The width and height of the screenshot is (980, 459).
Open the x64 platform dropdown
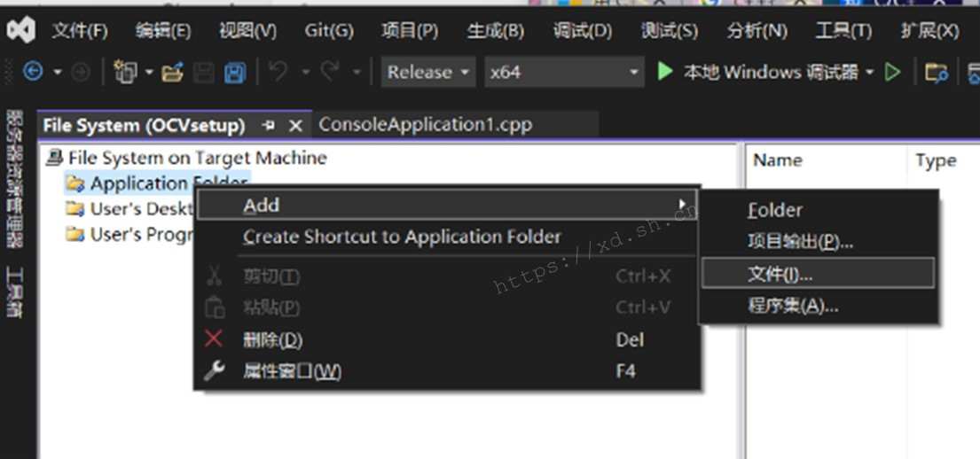[564, 72]
